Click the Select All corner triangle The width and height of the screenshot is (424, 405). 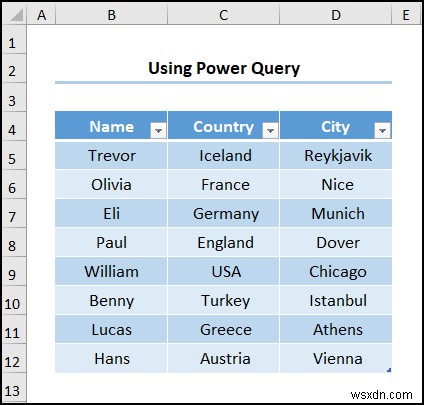(16, 15)
